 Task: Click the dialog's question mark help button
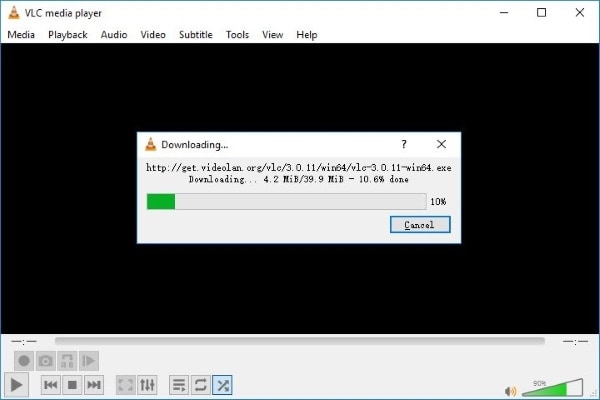[x=404, y=144]
